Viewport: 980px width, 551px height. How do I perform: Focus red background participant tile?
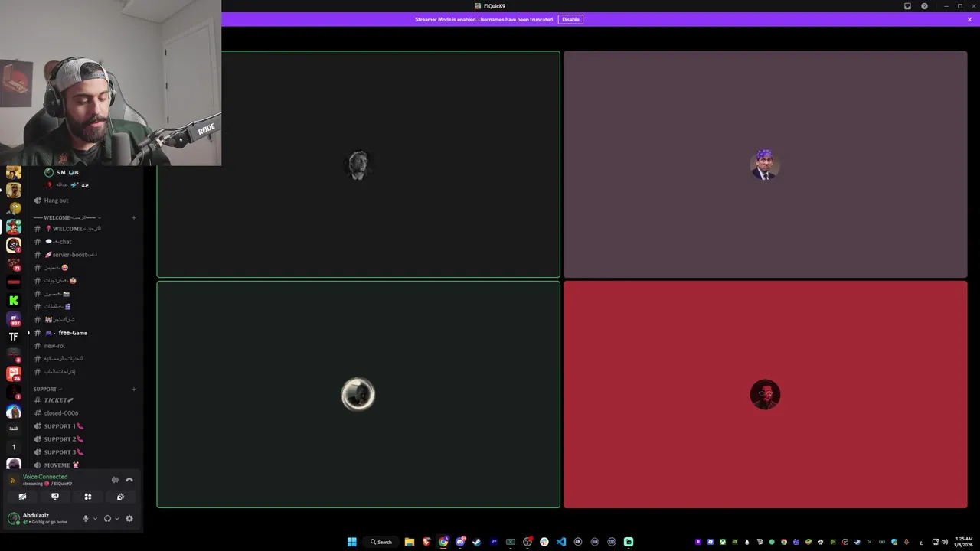[x=765, y=394]
